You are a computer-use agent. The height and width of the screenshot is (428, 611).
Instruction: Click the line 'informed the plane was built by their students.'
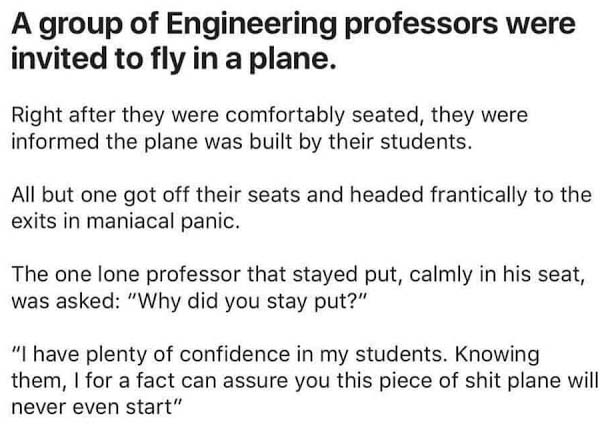pyautogui.click(x=242, y=142)
